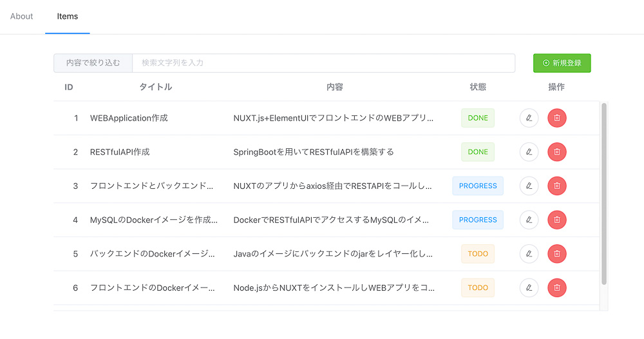The height and width of the screenshot is (339, 644).
Task: Click the PROGRESS status tag for row 3
Action: [x=478, y=186]
